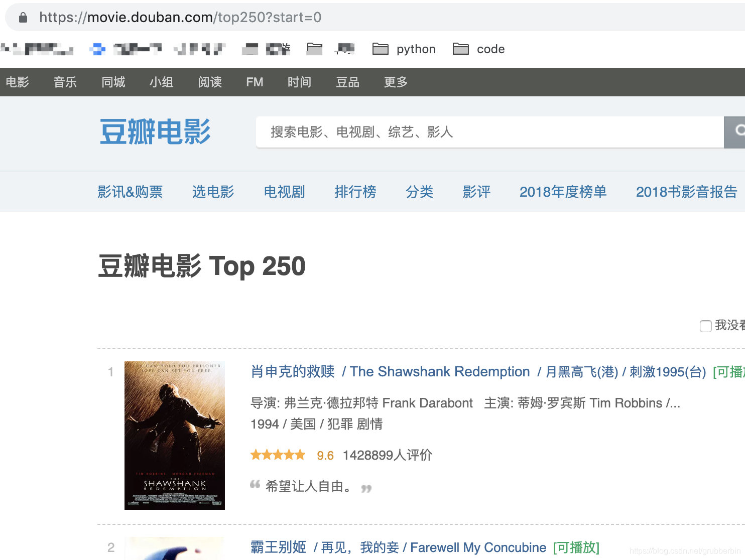This screenshot has width=745, height=560.
Task: Click the quote 希望让人自由。
Action: click(x=311, y=486)
